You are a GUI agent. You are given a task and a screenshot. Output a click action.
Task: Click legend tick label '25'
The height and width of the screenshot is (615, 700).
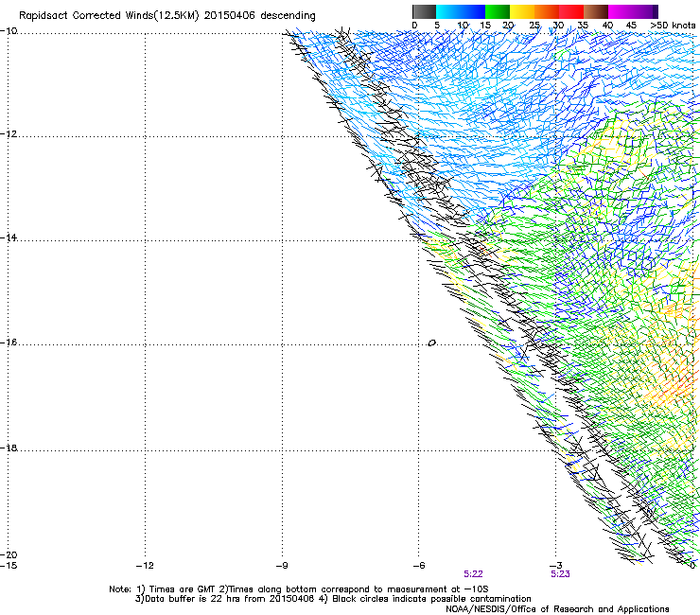coord(534,26)
